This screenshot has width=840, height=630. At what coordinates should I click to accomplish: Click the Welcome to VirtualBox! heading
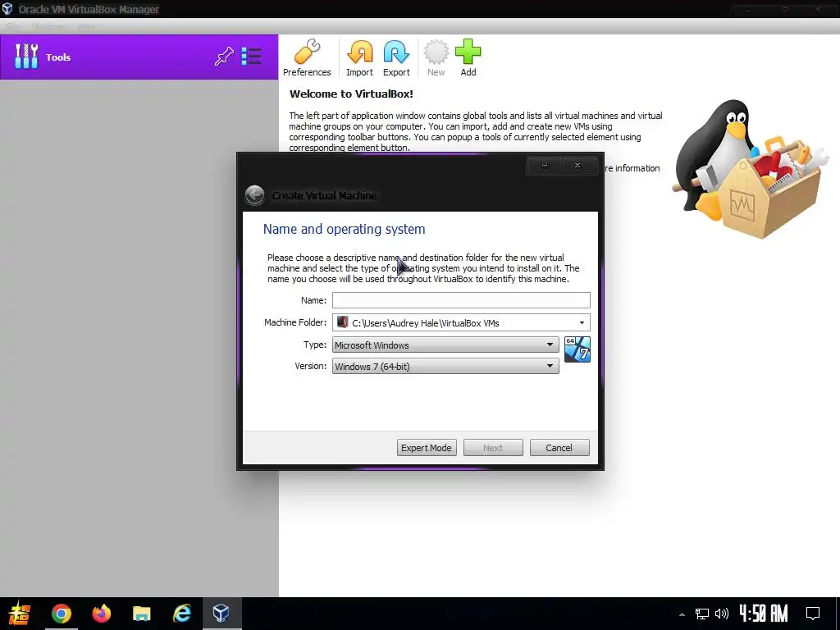[x=351, y=94]
